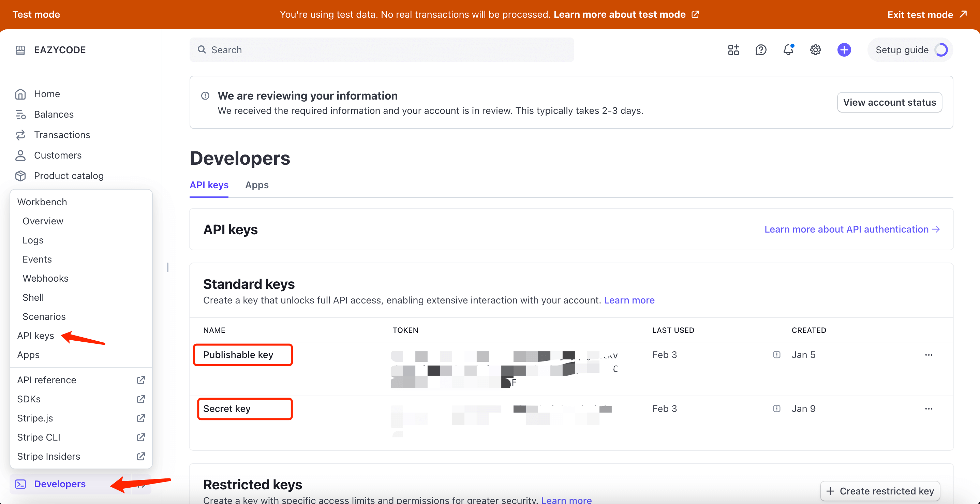Viewport: 980px width, 504px height.
Task: Open the Webhooks section in Workbench
Action: pos(45,278)
